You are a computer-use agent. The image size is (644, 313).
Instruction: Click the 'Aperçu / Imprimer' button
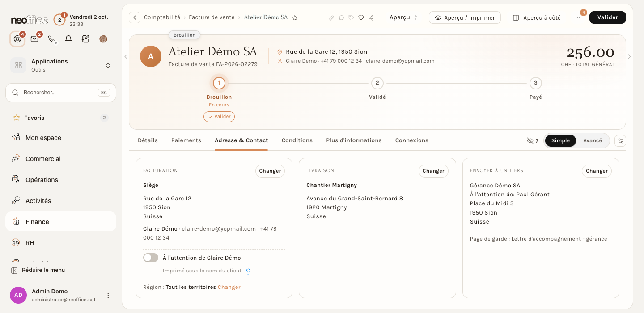[x=465, y=17]
